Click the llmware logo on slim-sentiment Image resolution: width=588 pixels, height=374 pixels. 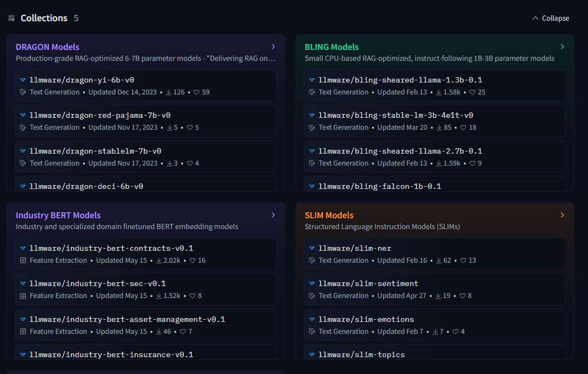(x=312, y=283)
